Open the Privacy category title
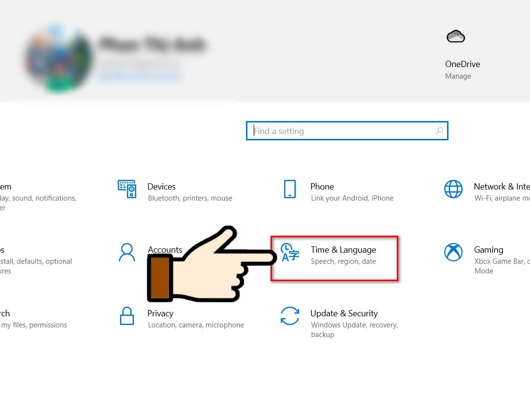Viewport: 530px width, 420px height. click(160, 313)
